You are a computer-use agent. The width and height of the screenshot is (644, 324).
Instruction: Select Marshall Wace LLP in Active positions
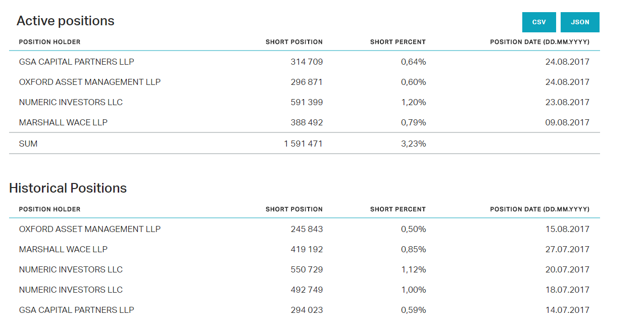point(63,122)
